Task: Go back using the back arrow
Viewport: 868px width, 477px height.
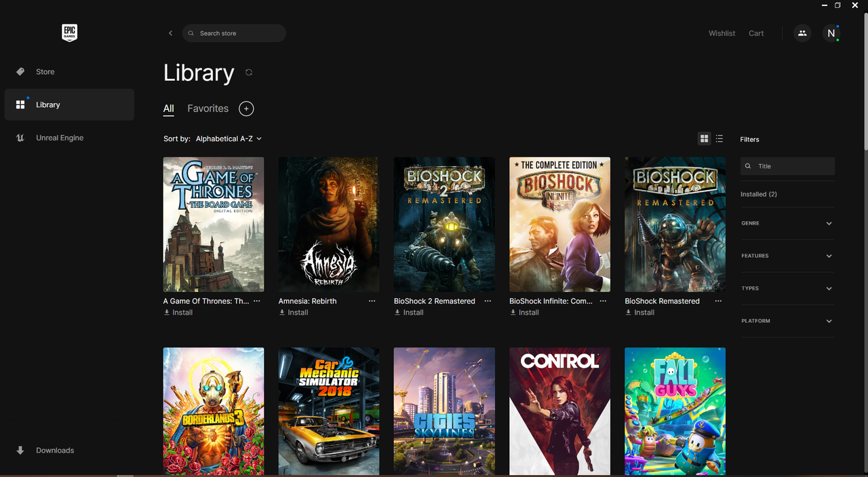Action: click(x=170, y=33)
